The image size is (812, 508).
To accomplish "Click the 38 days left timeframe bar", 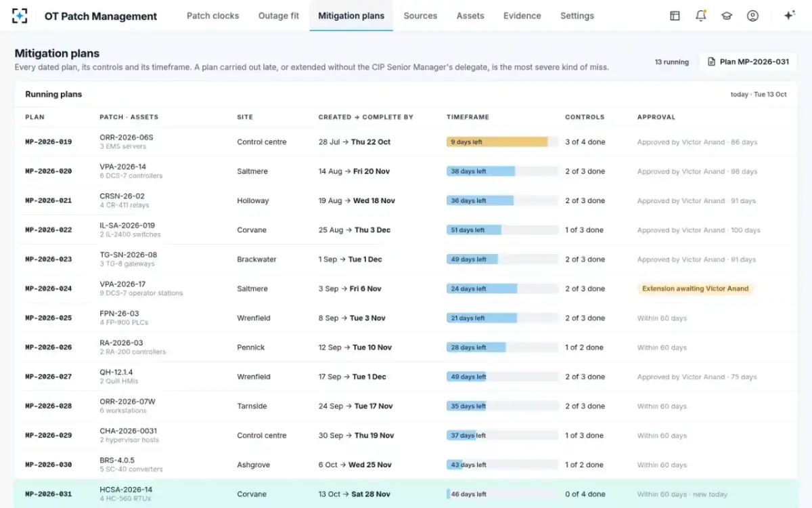I will click(x=502, y=171).
